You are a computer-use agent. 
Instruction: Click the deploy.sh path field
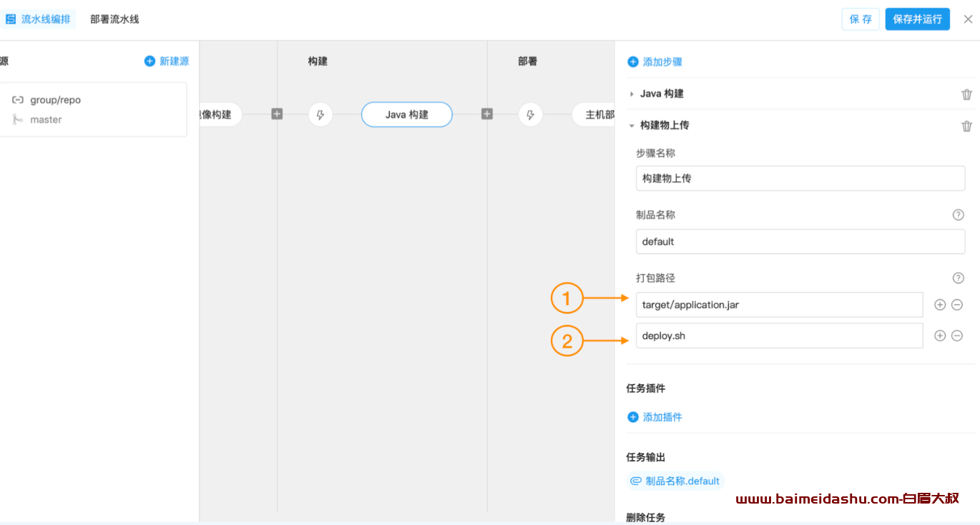pyautogui.click(x=779, y=335)
